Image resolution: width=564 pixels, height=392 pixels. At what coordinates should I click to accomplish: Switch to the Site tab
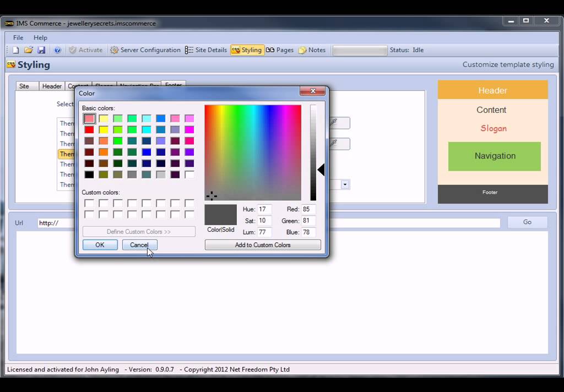tap(27, 86)
